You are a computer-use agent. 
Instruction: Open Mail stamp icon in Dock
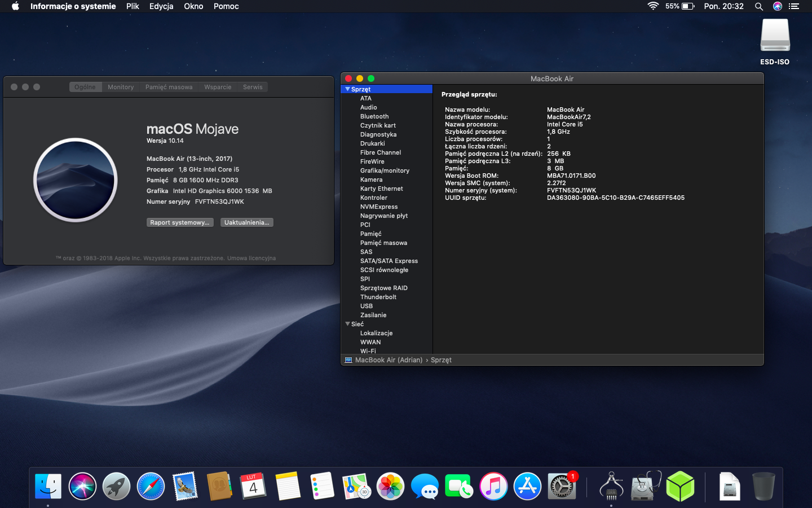tap(185, 486)
